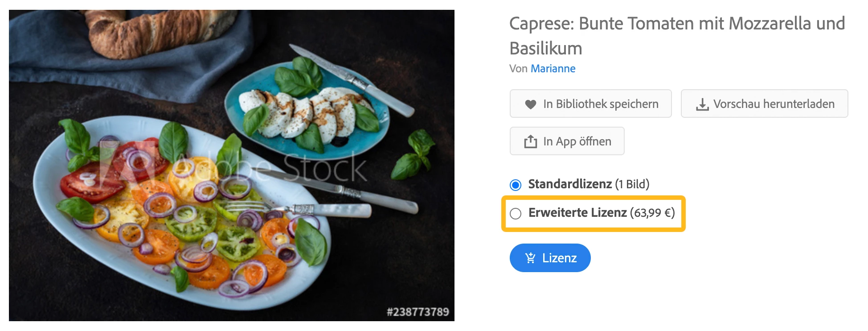Click the (1 Bild) text
868x331 pixels.
point(632,184)
